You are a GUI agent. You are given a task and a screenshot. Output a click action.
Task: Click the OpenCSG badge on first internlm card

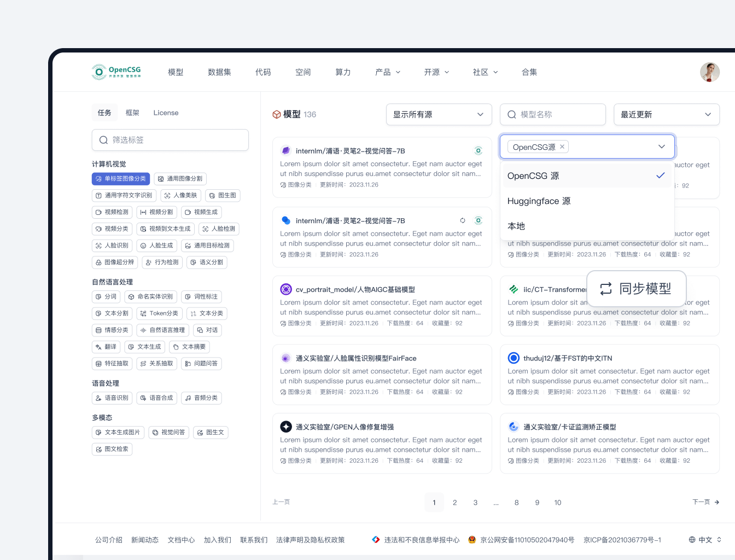pos(478,151)
